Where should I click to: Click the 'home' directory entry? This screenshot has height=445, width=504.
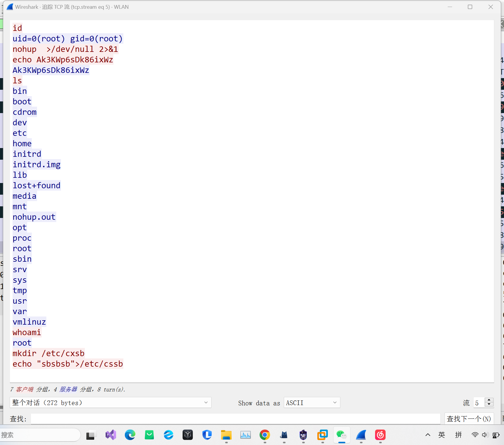22,143
